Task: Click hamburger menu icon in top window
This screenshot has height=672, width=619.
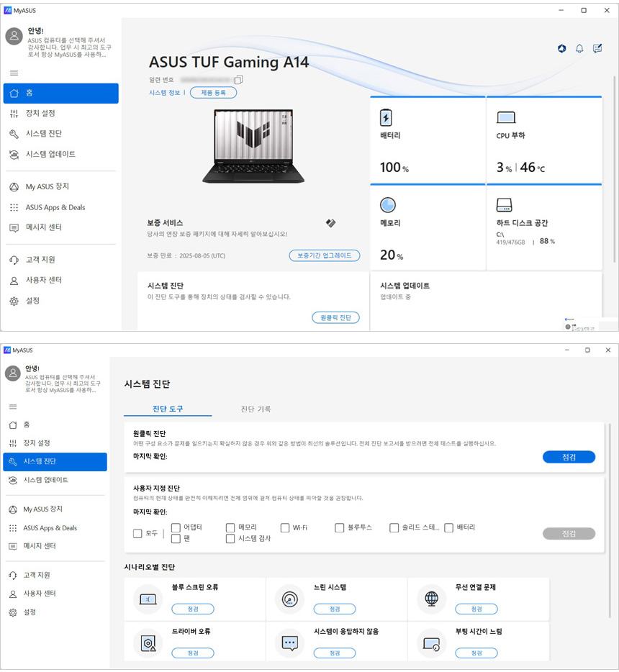Action: point(14,73)
